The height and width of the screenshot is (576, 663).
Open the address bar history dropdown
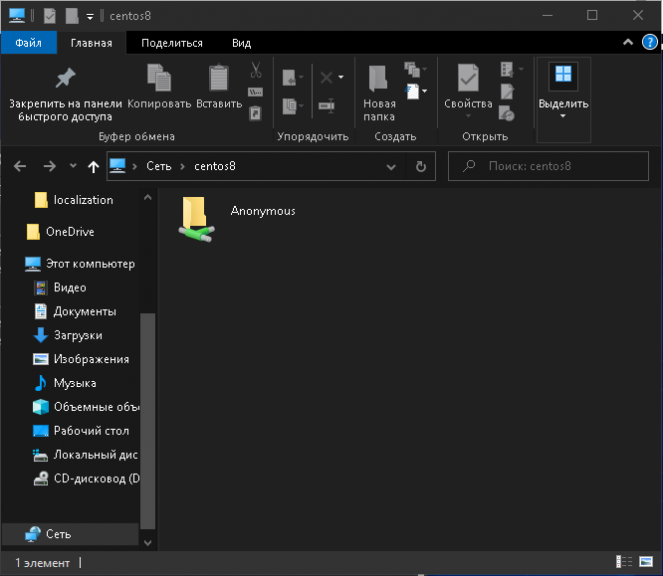point(391,167)
